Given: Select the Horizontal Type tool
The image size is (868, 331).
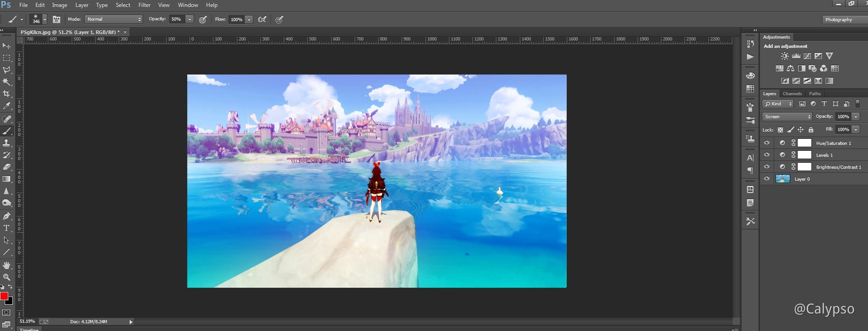Looking at the screenshot, I should [x=6, y=228].
